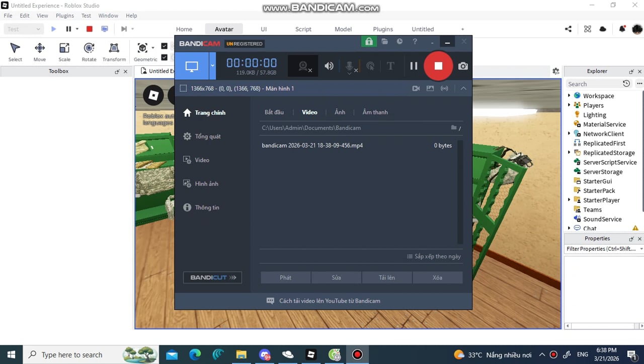Open Video settings in Bandicam sidebar

point(196,160)
